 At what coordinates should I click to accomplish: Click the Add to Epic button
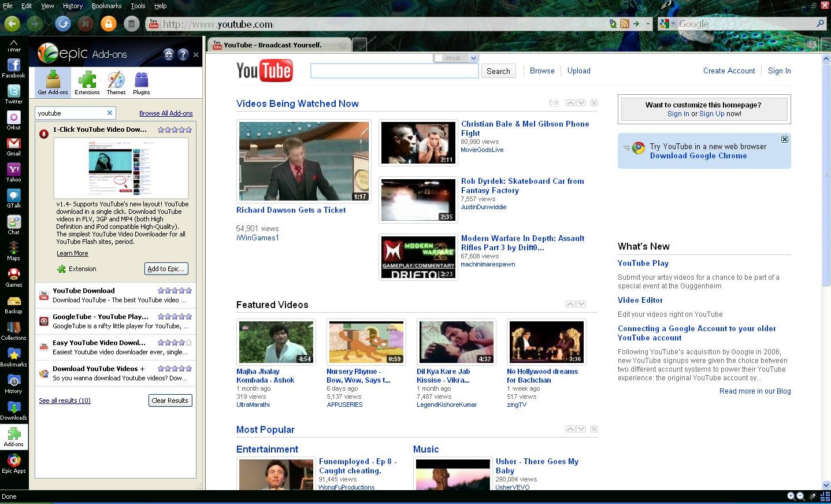[x=166, y=269]
